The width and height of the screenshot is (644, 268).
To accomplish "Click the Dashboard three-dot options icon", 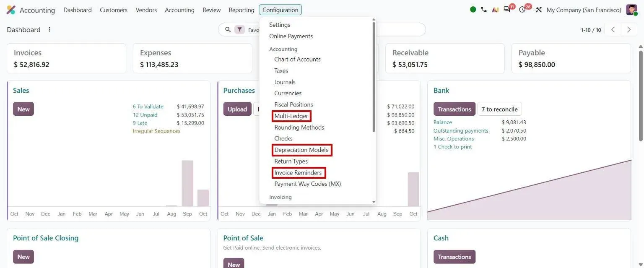I will [49, 29].
